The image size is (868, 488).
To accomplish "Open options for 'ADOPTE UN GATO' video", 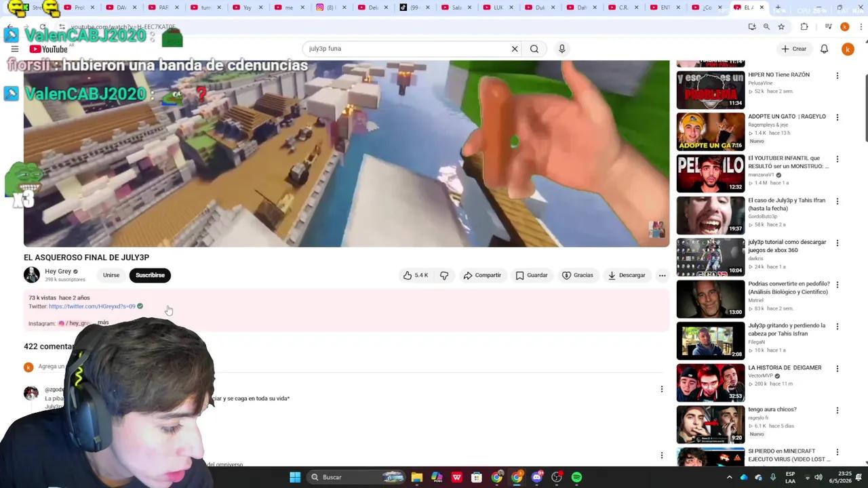I will (x=837, y=117).
